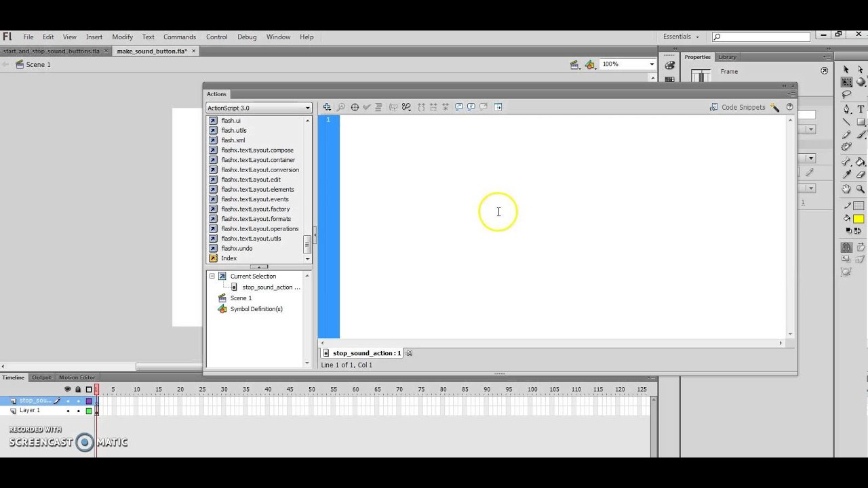Screen dimensions: 868x488
Task: Click inside the help search field
Action: 761,37
